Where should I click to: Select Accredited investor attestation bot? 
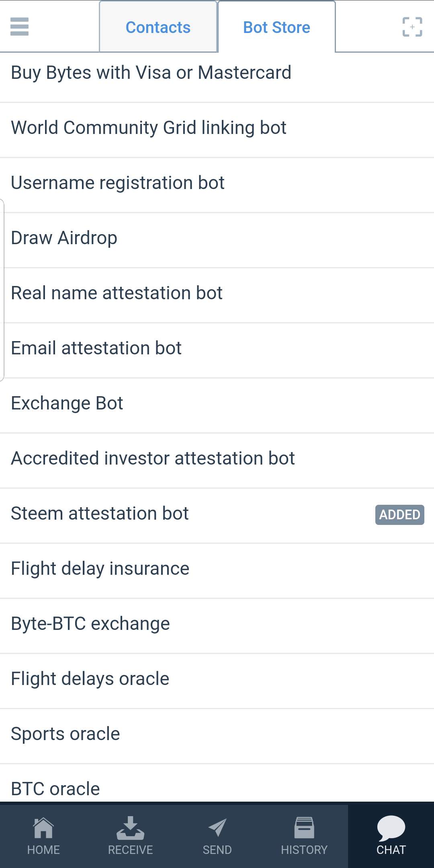153,459
